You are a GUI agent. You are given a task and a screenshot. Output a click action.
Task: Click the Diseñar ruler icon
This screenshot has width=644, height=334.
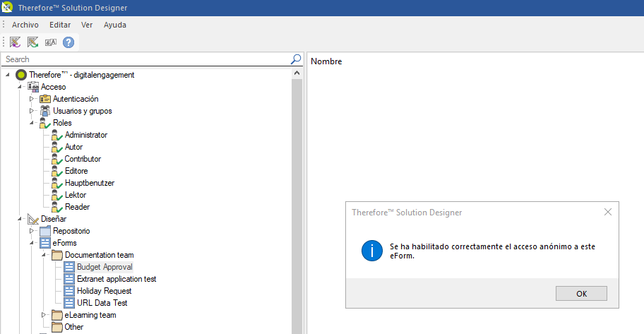pyautogui.click(x=33, y=219)
